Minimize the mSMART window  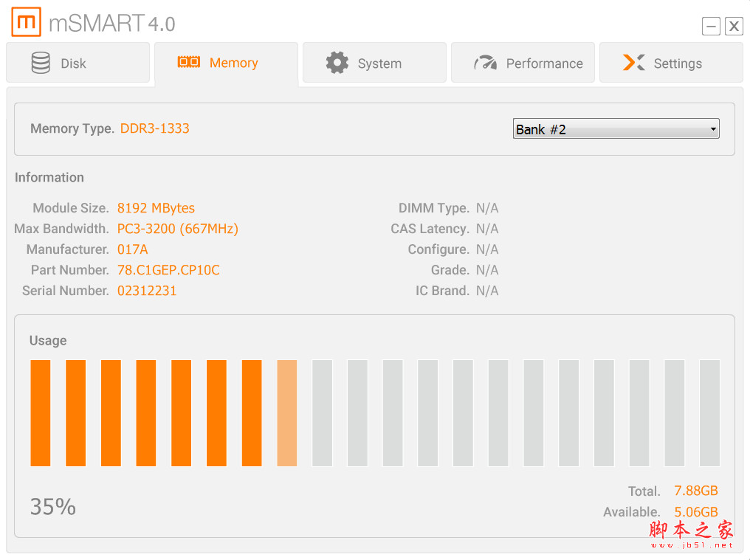tap(712, 26)
